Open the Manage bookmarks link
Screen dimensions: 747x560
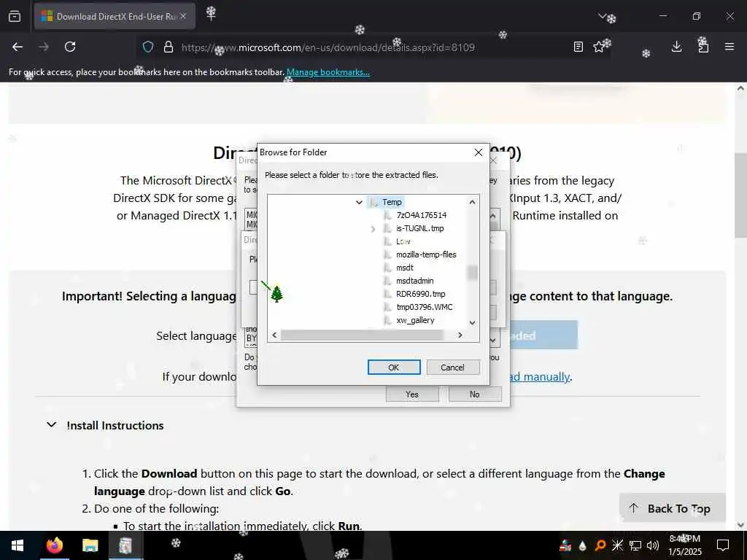click(328, 72)
